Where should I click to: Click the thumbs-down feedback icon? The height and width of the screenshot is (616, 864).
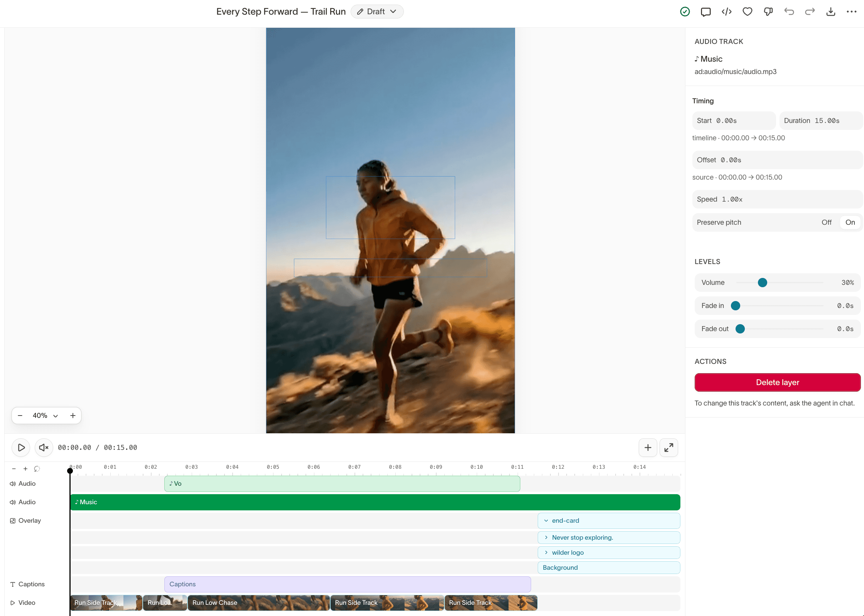[x=768, y=12]
